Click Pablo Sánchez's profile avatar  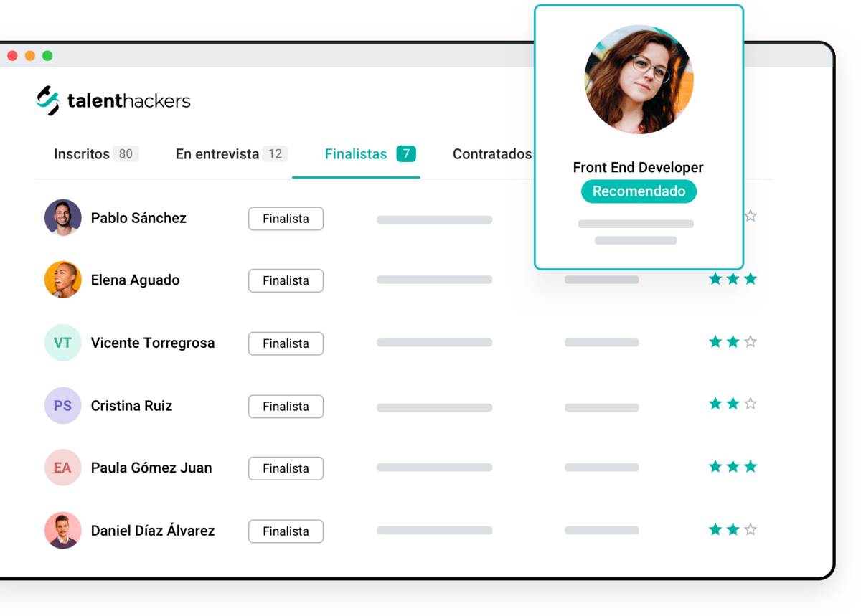63,218
